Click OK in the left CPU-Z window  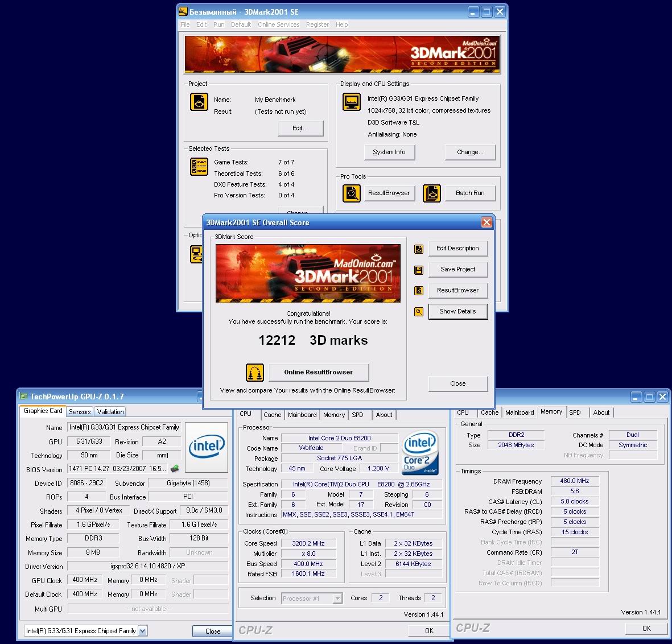click(x=429, y=631)
